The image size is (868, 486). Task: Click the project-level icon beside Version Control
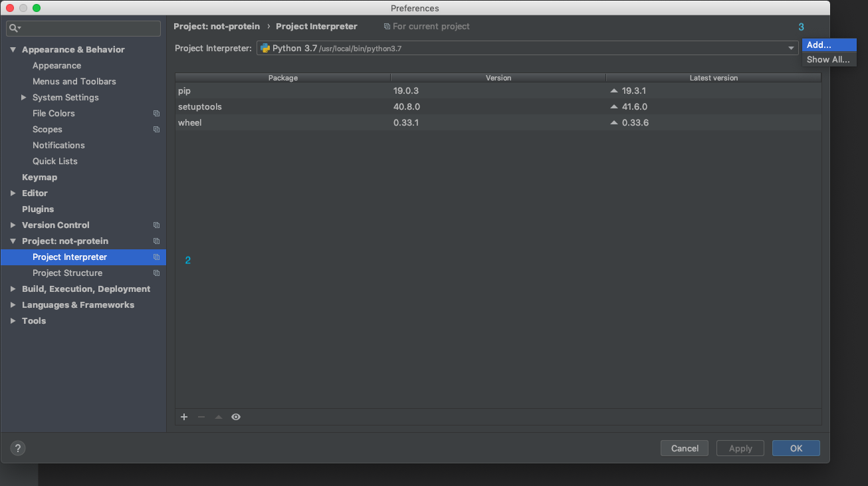pyautogui.click(x=157, y=225)
